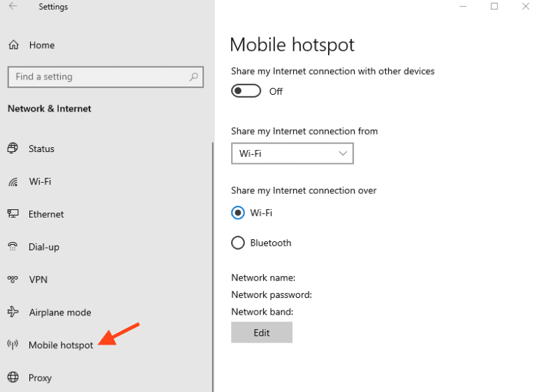Click the Ethernet monitor icon

coord(13,214)
